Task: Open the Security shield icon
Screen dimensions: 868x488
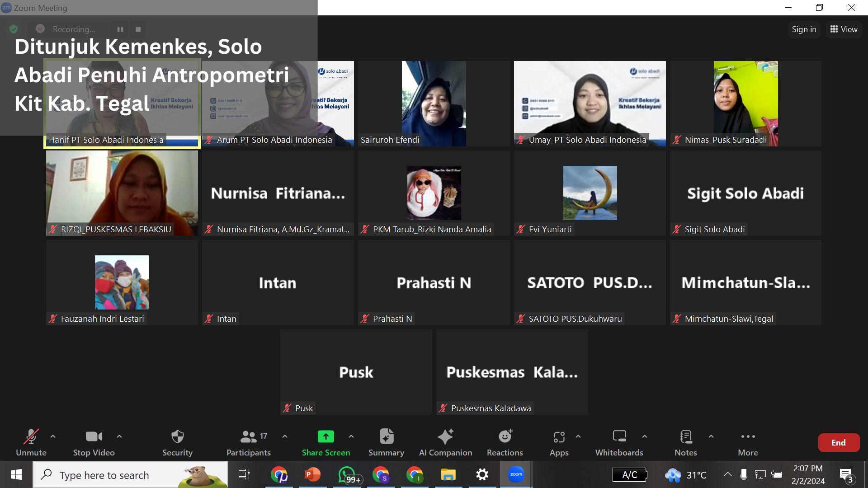Action: 177,436
